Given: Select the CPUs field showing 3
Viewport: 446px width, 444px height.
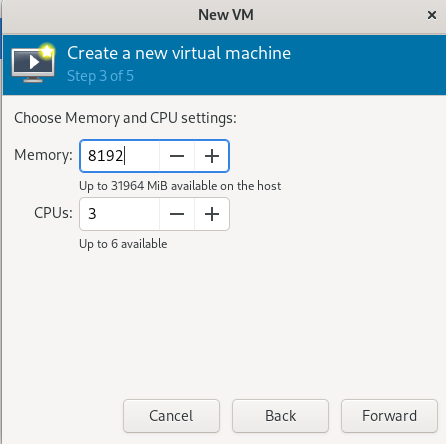Looking at the screenshot, I should 120,214.
